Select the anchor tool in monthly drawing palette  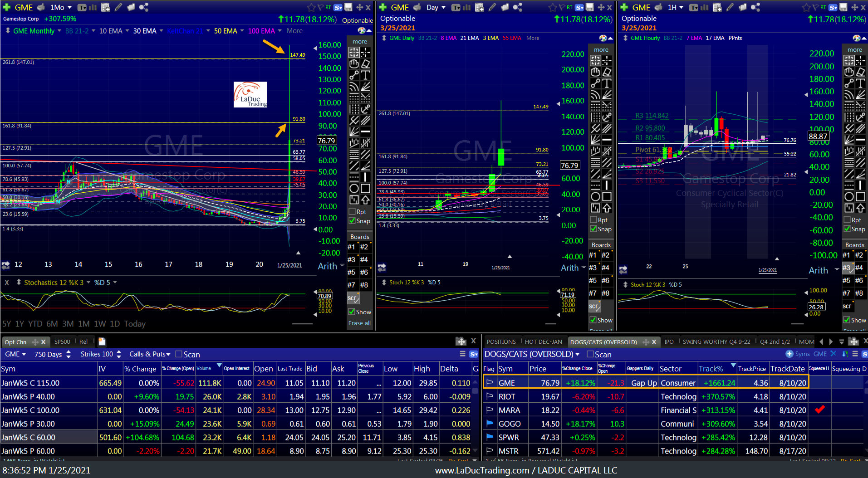[x=365, y=109]
